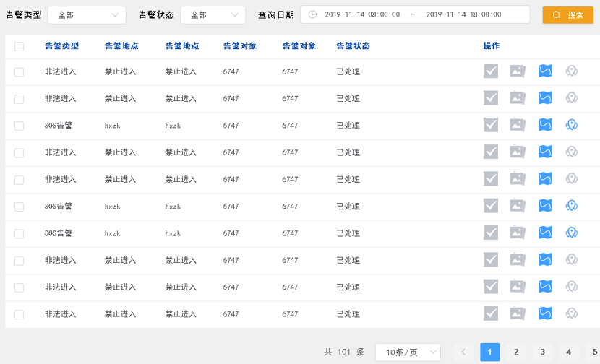The image size is (600, 364).
Task: Select current page 1 button
Action: [x=490, y=352]
